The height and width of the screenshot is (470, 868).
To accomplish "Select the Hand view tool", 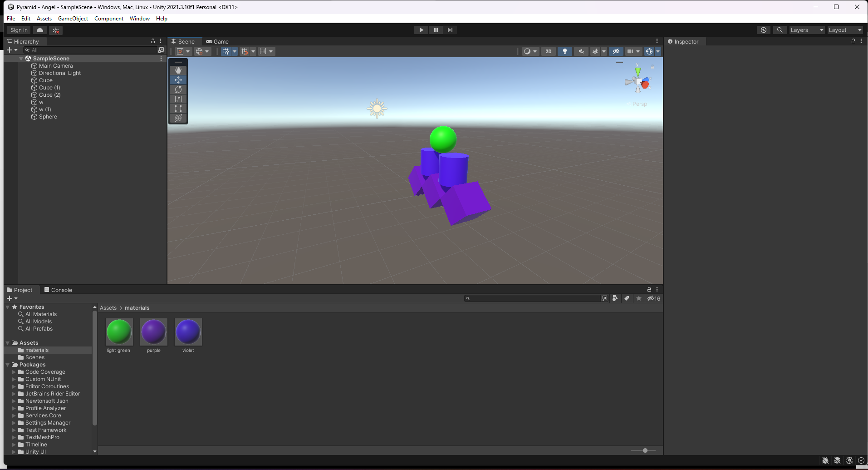I will (x=178, y=70).
